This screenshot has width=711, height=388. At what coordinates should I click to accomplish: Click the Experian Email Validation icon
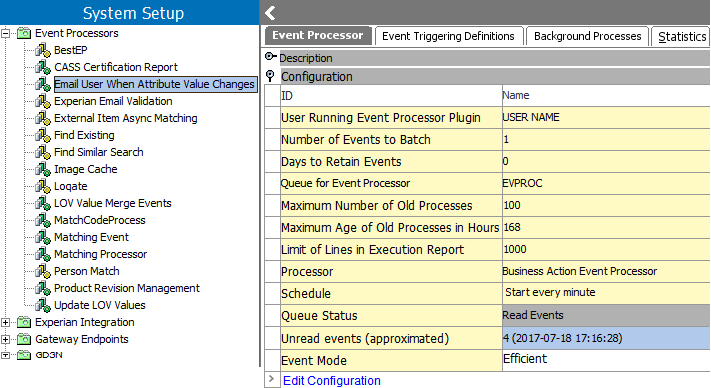click(43, 101)
